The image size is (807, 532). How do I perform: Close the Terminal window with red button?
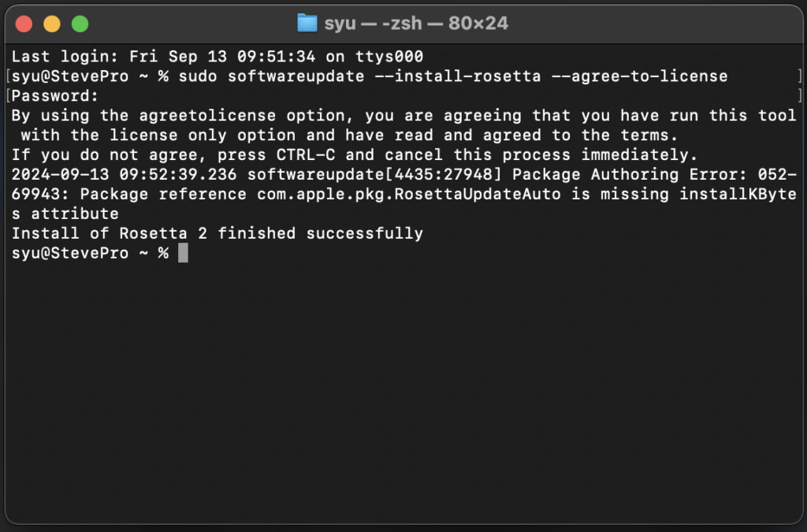click(x=24, y=24)
